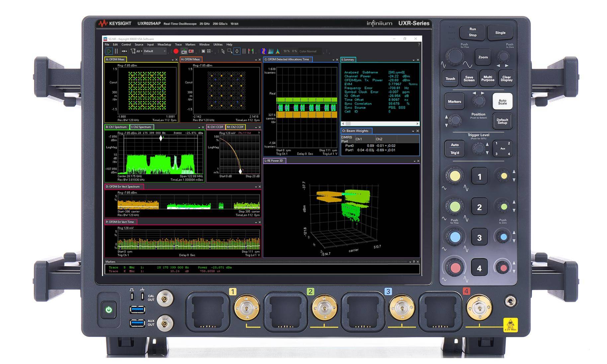Open the MeasSetup menu
The height and width of the screenshot is (364, 607).
tap(164, 45)
